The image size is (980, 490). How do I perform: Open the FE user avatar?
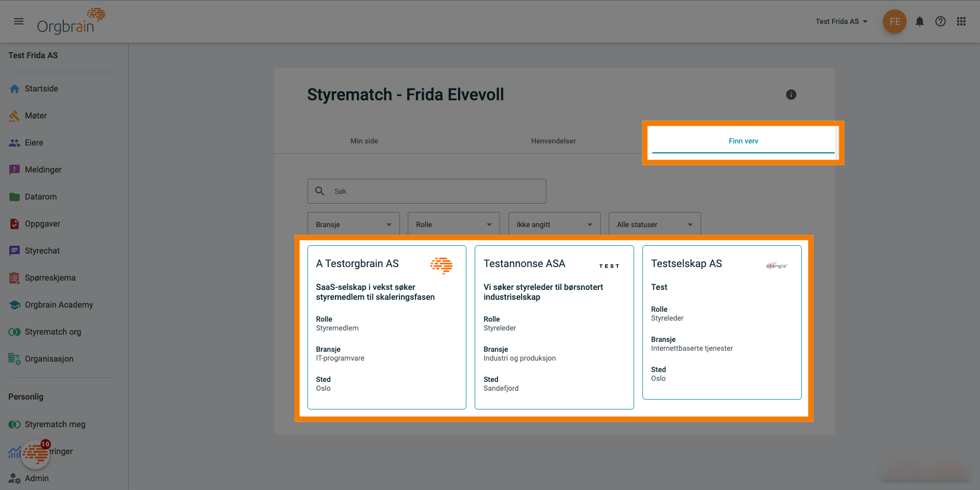pyautogui.click(x=895, y=21)
